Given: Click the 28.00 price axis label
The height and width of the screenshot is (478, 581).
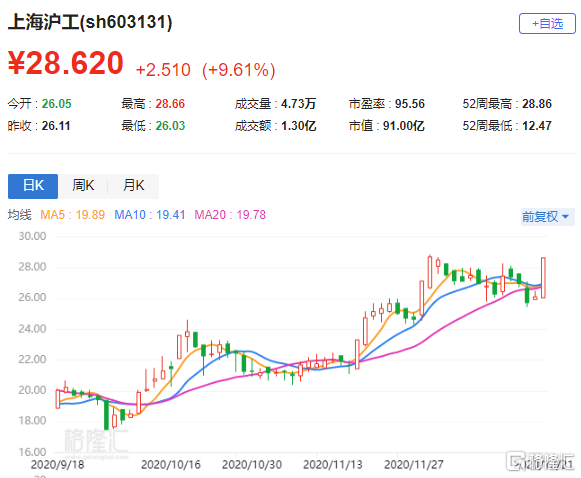Looking at the screenshot, I should pos(32,267).
